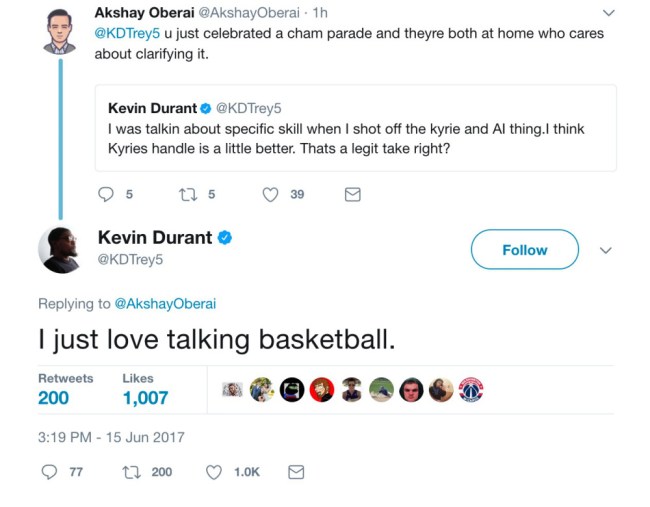Share Kevin Durant's tweet via message icon
The height and width of the screenshot is (507, 650).
(296, 472)
